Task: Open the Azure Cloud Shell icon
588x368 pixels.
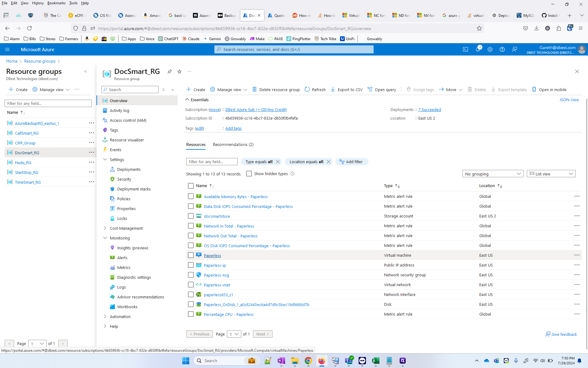Action: 466,49
